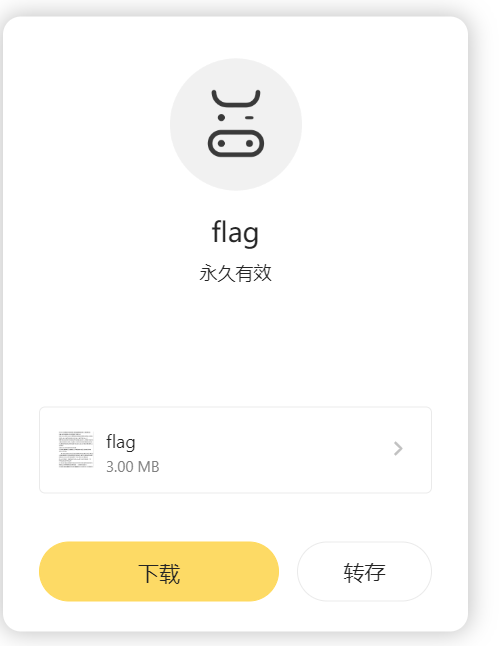Open file details via gray chevron
This screenshot has height=646, width=499.
tap(398, 449)
